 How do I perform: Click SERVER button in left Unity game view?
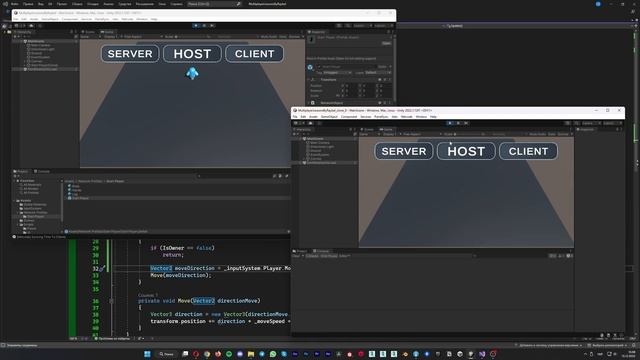pos(130,54)
